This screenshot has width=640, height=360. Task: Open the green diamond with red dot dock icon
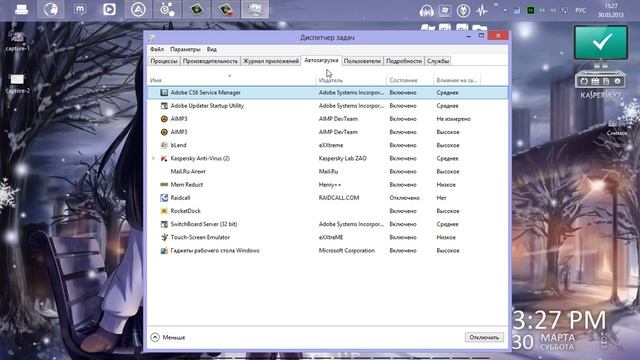pyautogui.click(x=226, y=9)
